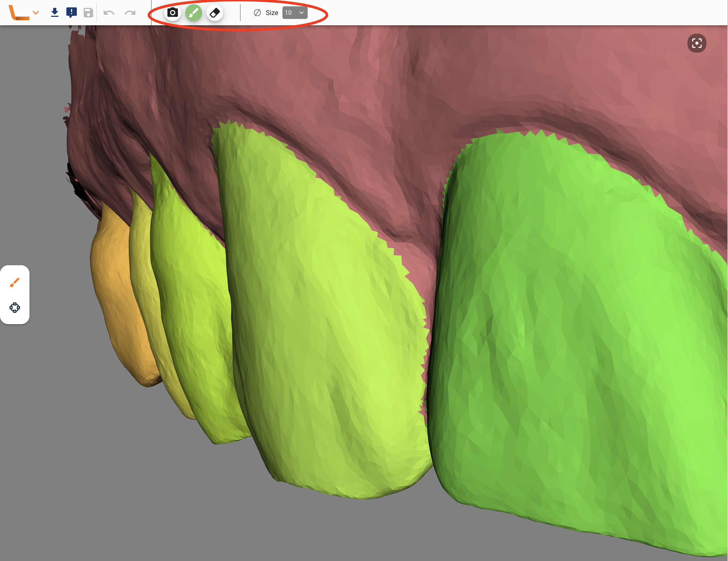Click the camera snapshot icon
The height and width of the screenshot is (561, 728).
[x=172, y=13]
